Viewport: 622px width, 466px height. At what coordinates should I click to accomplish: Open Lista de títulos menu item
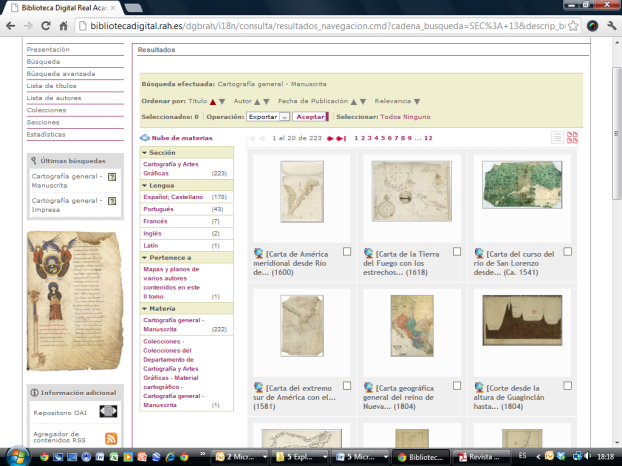(x=51, y=86)
